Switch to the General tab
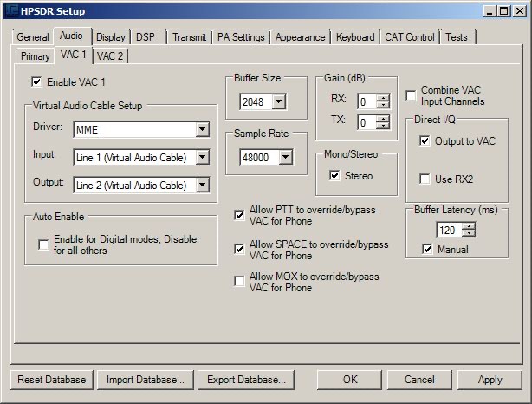Screen dimensions: 532x404 tap(33, 37)
